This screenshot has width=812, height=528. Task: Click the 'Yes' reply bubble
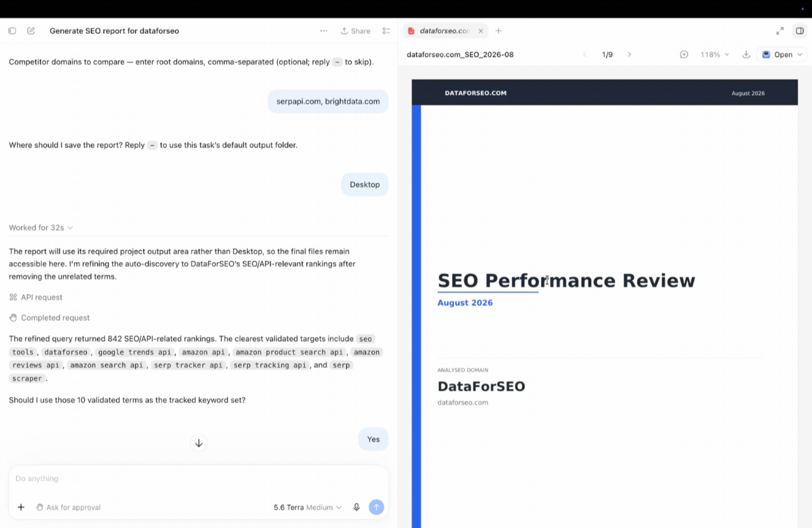pos(373,439)
